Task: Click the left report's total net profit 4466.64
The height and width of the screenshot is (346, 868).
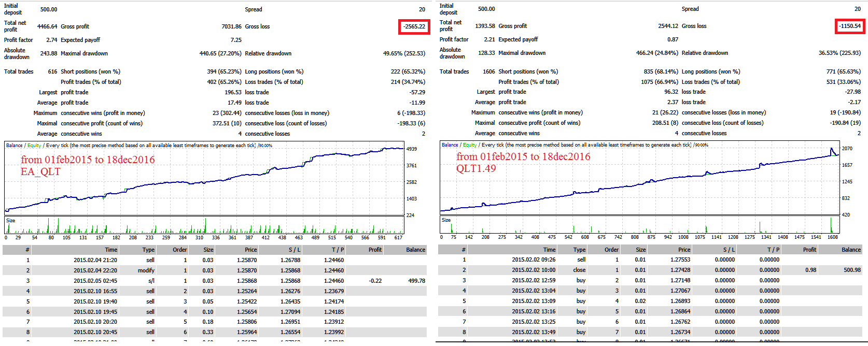Action: tap(47, 26)
